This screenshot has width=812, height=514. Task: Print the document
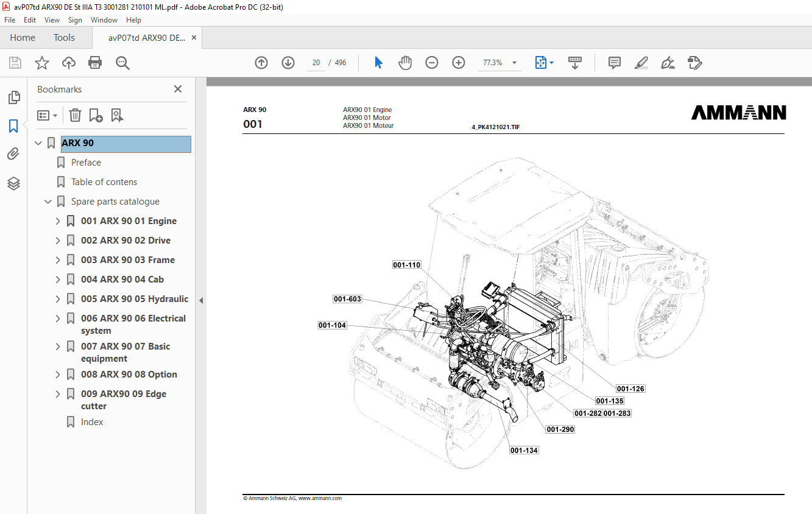click(95, 63)
